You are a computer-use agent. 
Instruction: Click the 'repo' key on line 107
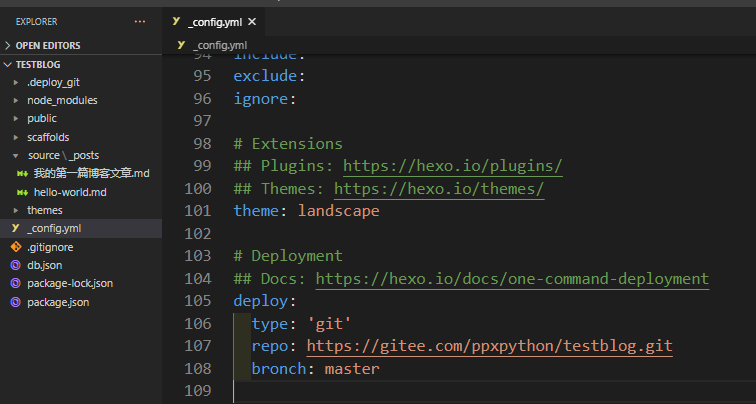(270, 346)
